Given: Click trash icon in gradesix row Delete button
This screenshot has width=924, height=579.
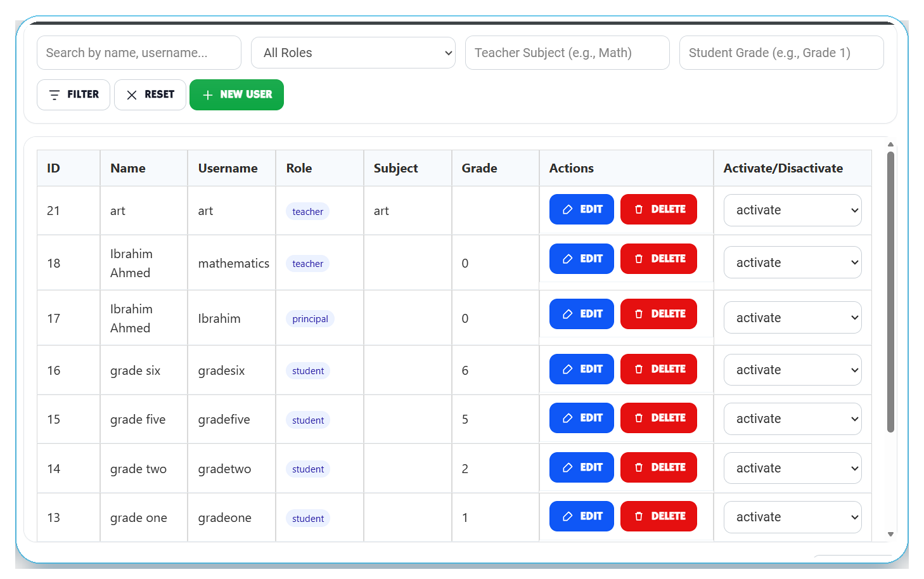Looking at the screenshot, I should 639,369.
